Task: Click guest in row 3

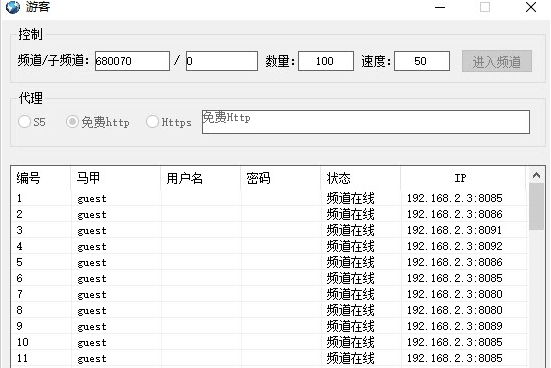Action: click(92, 231)
